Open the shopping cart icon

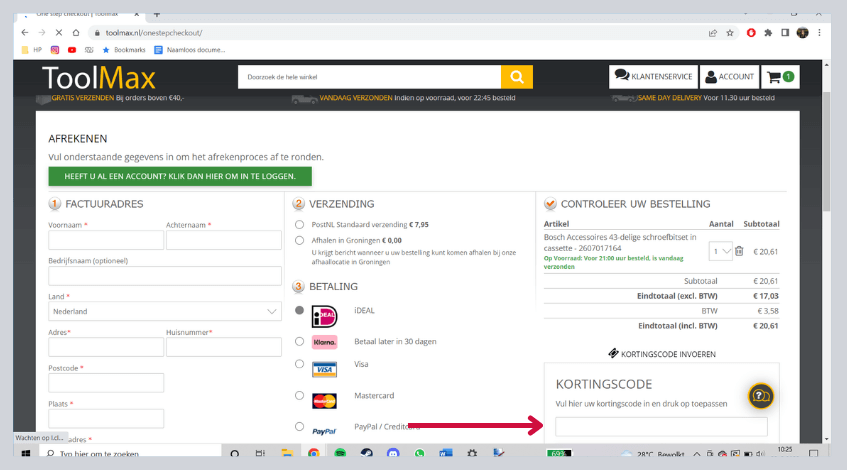780,77
